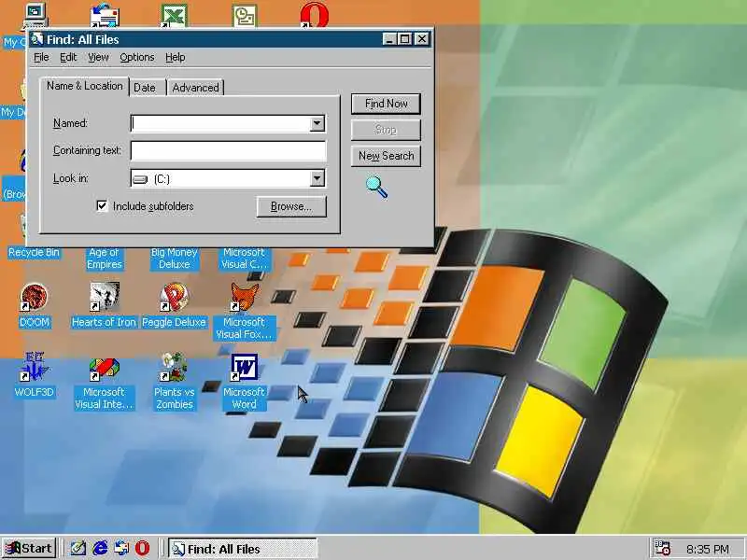Screen dimensions: 747x560
Task: Open Outlook Express from Quick Launch
Action: 121,548
